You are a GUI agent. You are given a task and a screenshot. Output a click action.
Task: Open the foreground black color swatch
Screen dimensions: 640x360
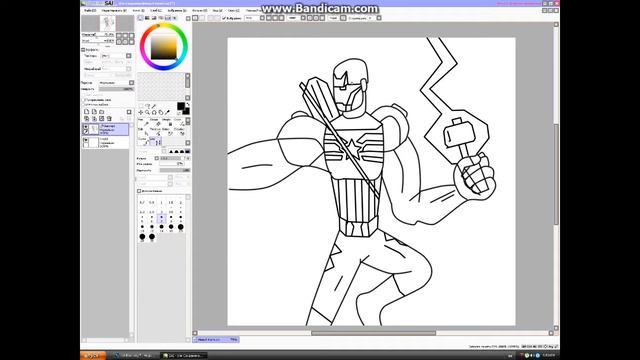pos(181,106)
